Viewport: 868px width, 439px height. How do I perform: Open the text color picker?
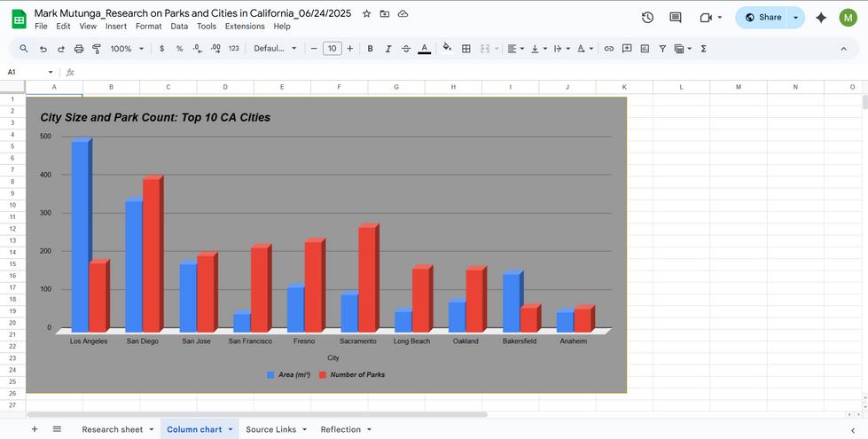click(x=424, y=49)
